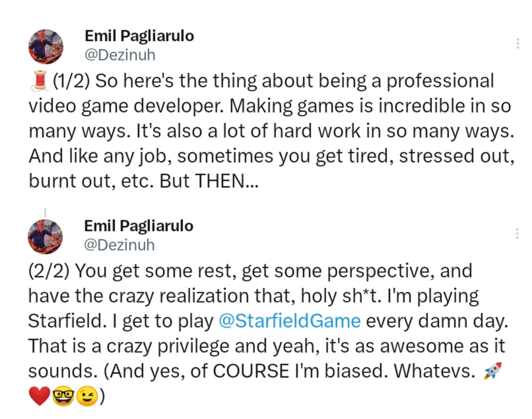Open the profile avatar on the second tweet
This screenshot has height=419, width=532.
coord(45,237)
